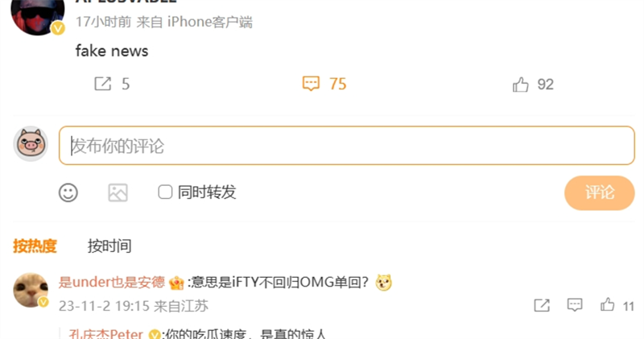Attach an image to your comment
The height and width of the screenshot is (339, 644).
tap(118, 192)
